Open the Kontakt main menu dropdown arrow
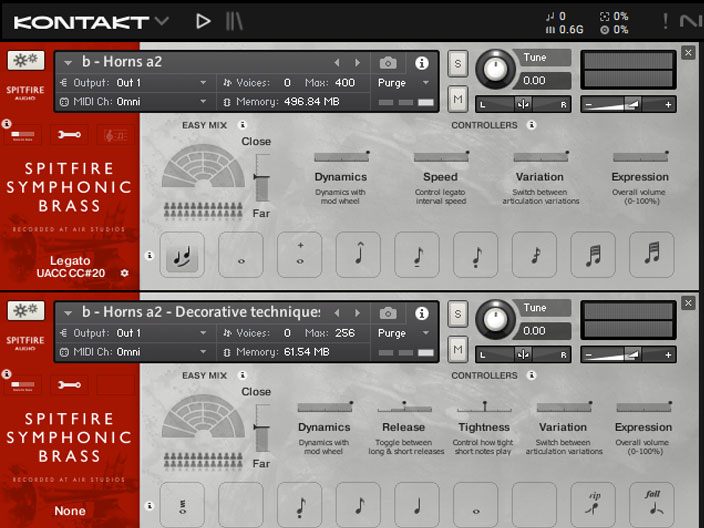704x528 pixels. click(162, 21)
